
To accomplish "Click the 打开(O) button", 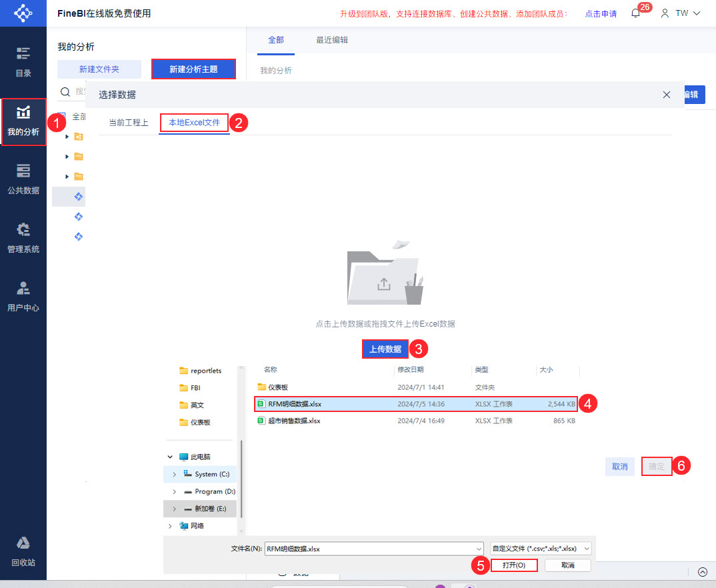I will click(514, 565).
